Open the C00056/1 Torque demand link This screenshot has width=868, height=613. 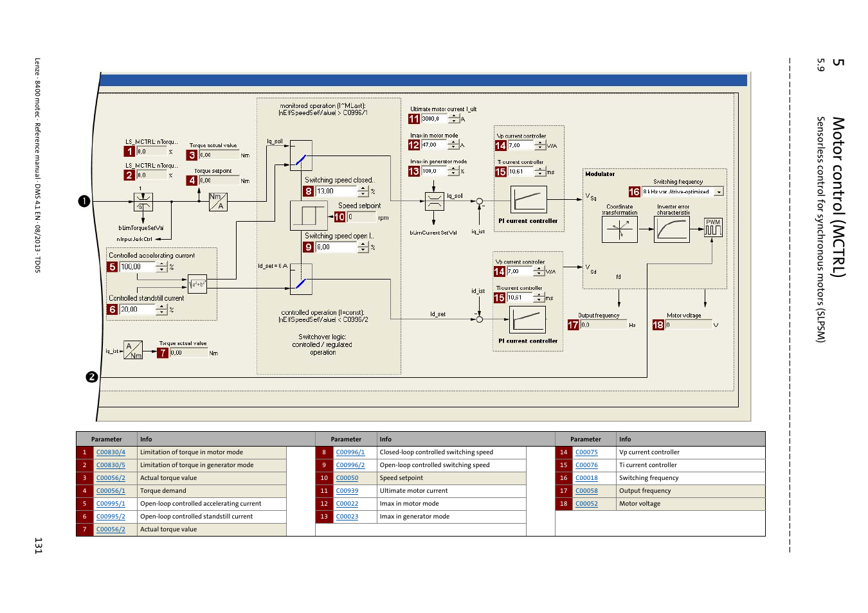[x=111, y=491]
